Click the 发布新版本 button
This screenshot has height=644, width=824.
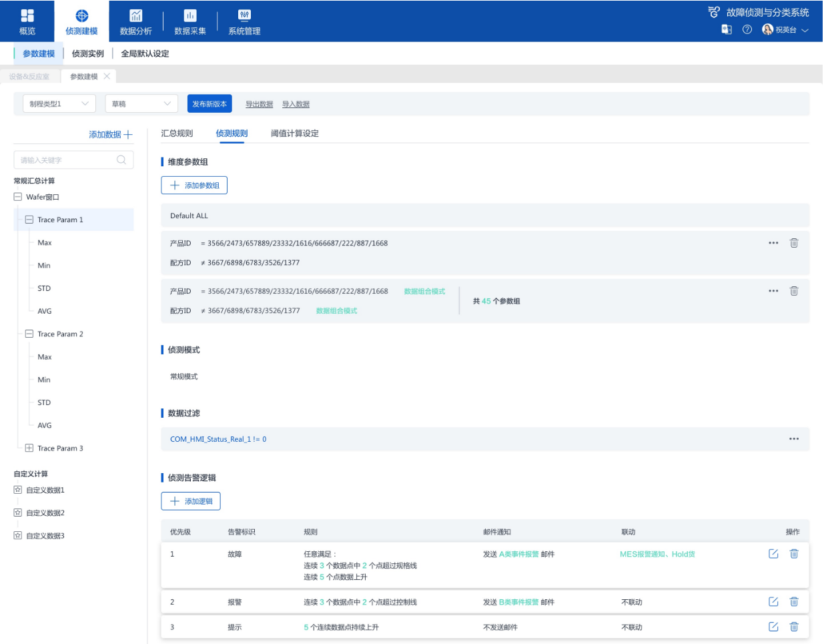click(210, 103)
